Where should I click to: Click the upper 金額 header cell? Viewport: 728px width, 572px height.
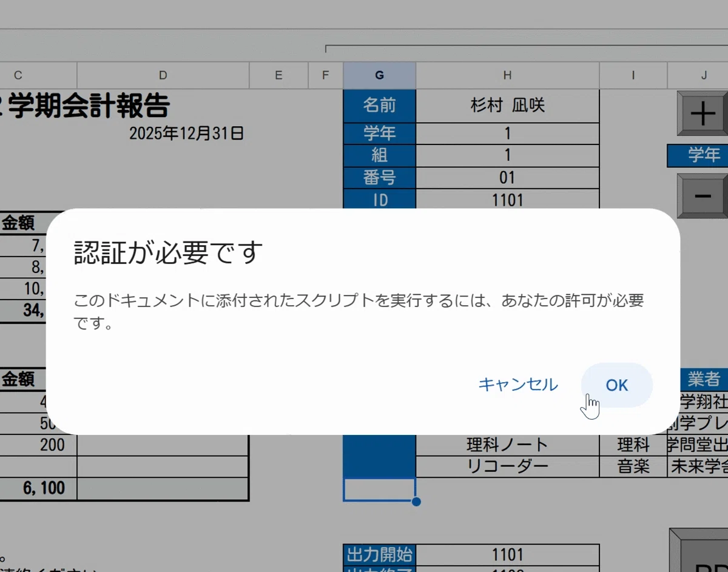(x=23, y=223)
